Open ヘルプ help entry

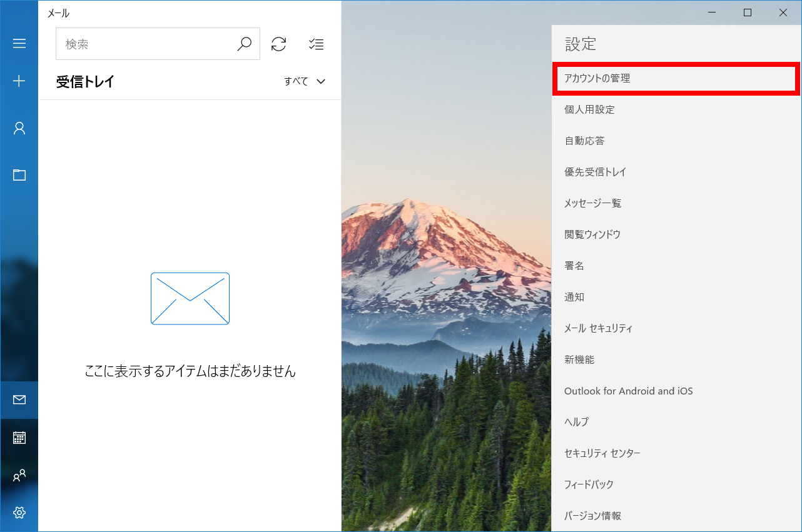(x=676, y=422)
